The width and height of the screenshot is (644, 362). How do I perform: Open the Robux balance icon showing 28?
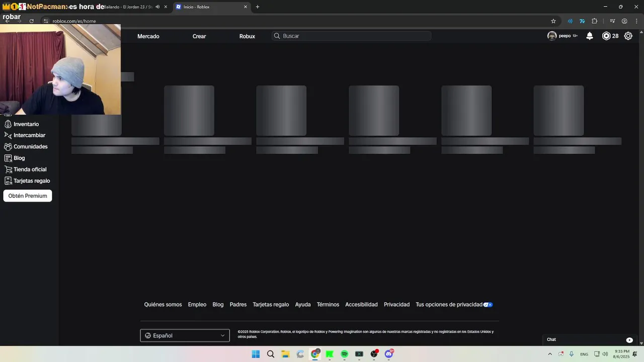click(x=606, y=36)
